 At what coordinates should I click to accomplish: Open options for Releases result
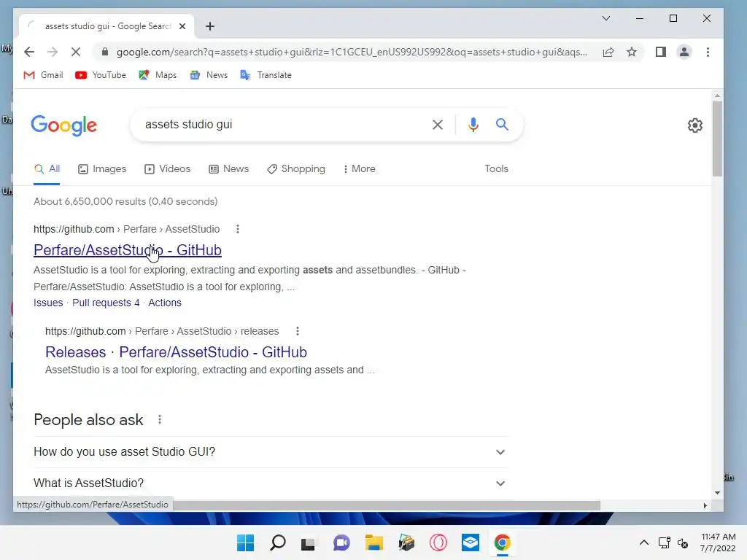[x=298, y=331]
